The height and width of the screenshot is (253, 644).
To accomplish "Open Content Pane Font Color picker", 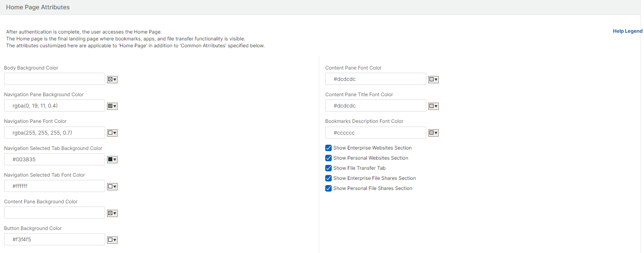I will click(433, 80).
